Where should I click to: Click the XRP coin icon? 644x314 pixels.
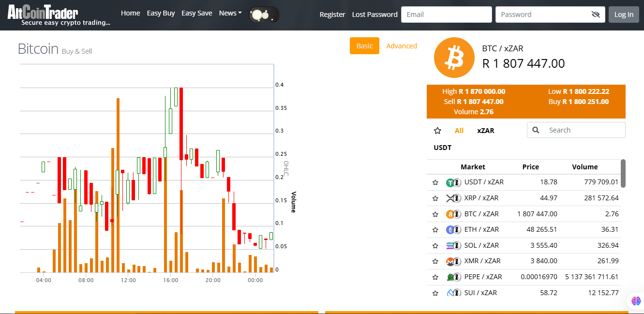pos(450,198)
